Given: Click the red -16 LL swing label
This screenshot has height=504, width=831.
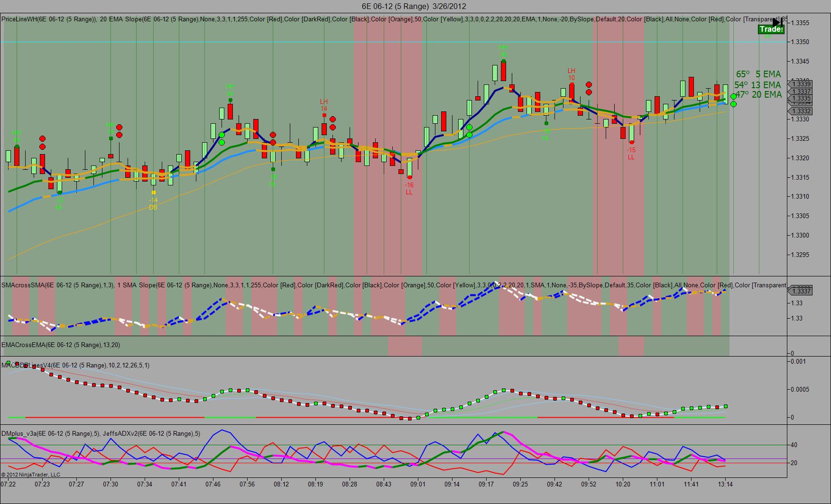Looking at the screenshot, I should pyautogui.click(x=409, y=189).
